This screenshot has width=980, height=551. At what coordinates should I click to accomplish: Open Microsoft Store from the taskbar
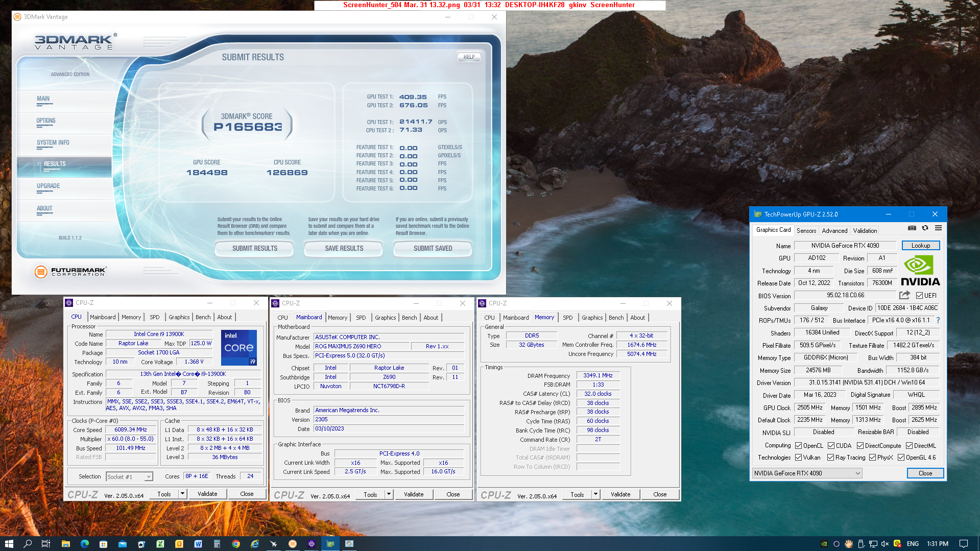tap(103, 544)
